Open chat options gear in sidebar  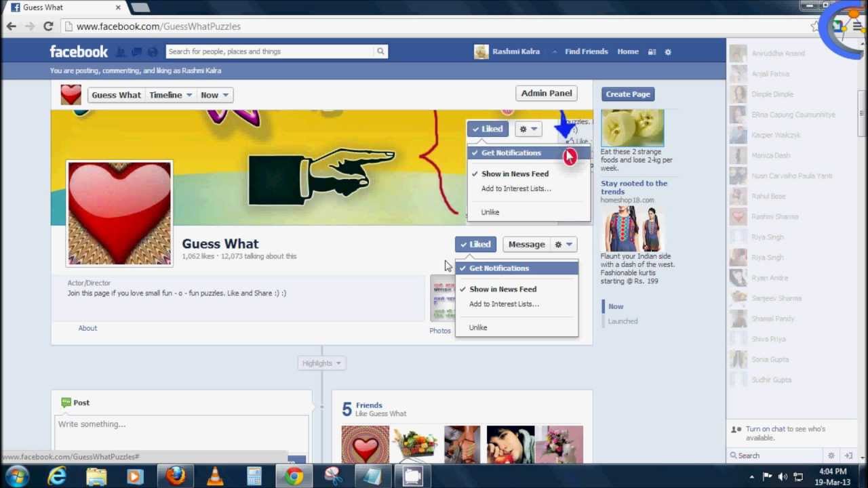point(831,455)
